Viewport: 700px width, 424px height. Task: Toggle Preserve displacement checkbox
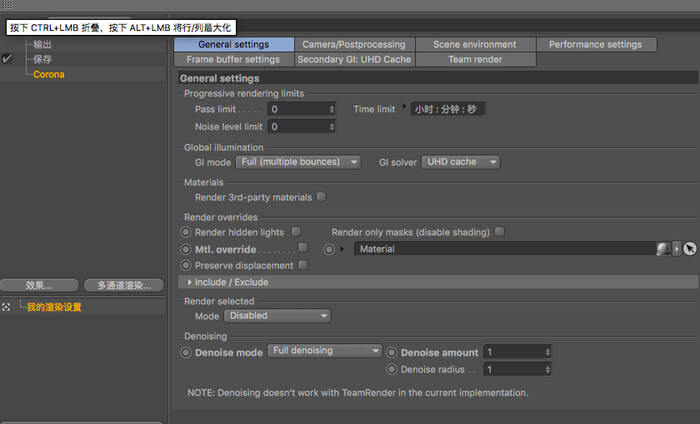tap(303, 265)
